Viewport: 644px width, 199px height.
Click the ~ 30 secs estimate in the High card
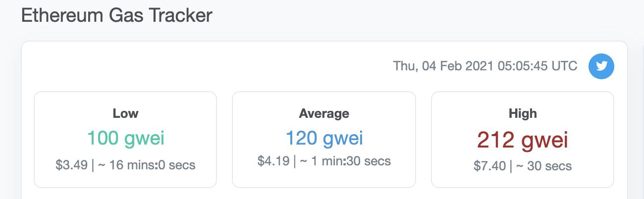(543, 166)
